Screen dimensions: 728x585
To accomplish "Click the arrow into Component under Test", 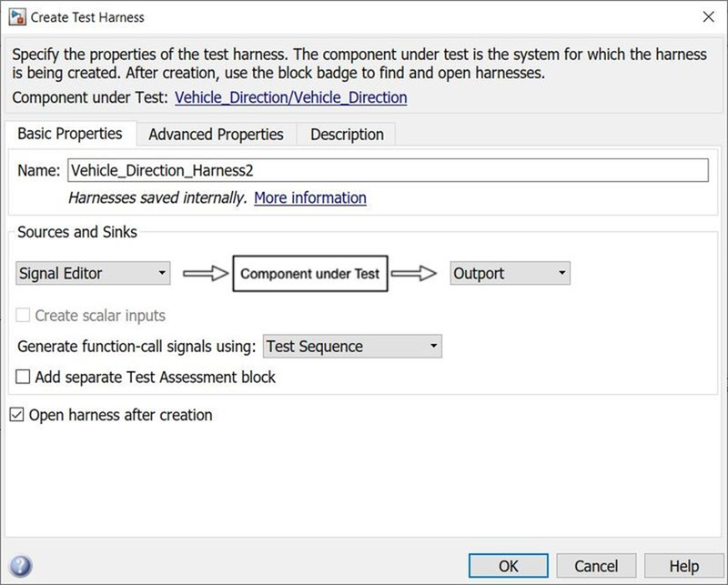I will tap(206, 273).
